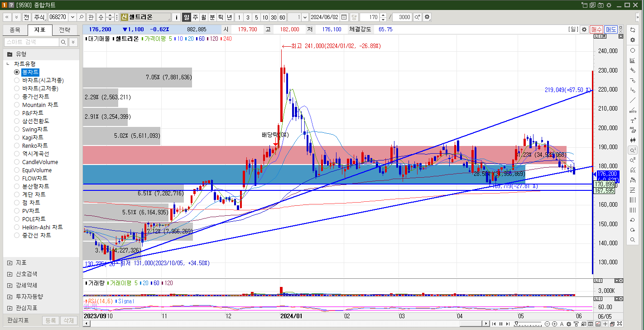Click the zoom-in plus circle at chart bottom
This screenshot has width=644, height=330.
pos(554,324)
